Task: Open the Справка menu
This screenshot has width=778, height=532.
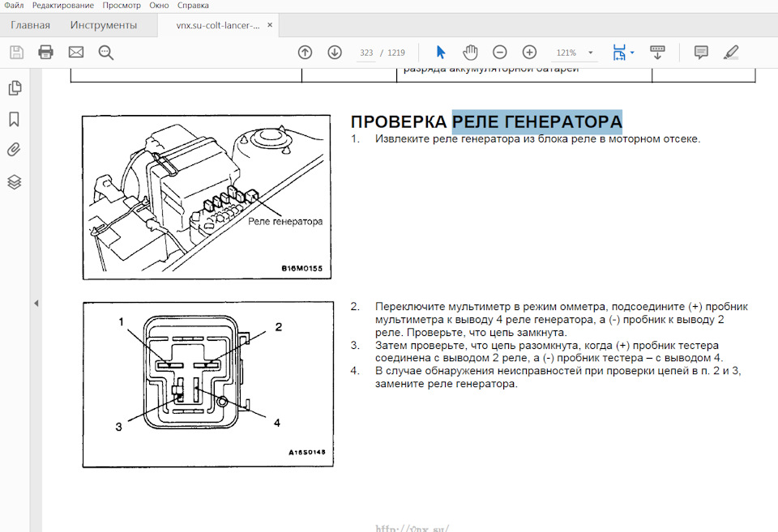Action: (x=193, y=6)
